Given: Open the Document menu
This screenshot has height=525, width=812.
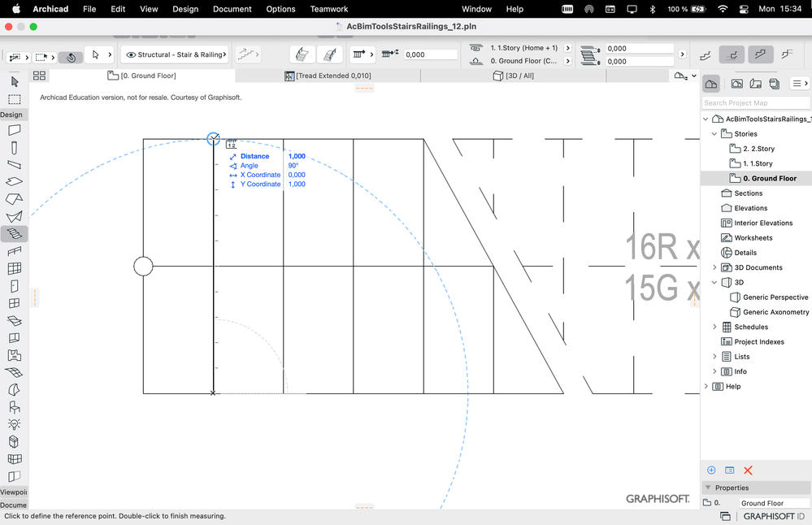Looking at the screenshot, I should coord(232,9).
